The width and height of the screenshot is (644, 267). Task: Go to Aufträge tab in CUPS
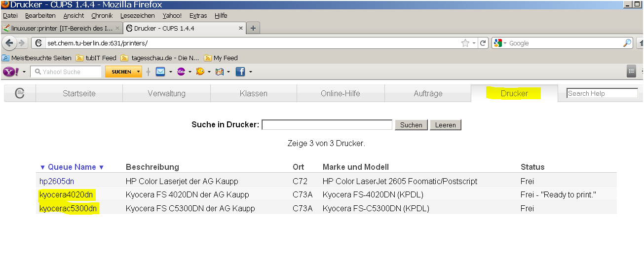[x=428, y=93]
